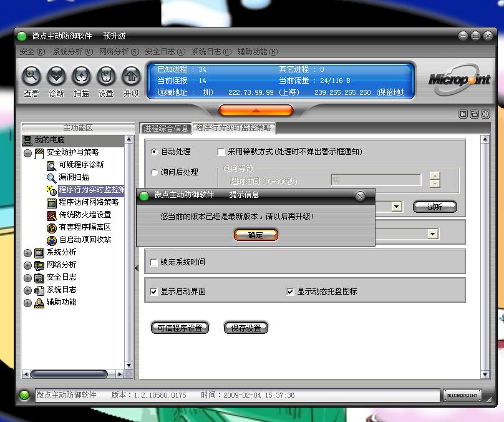Click the Micropoint logo
This screenshot has width=504, height=422.
pos(460,79)
